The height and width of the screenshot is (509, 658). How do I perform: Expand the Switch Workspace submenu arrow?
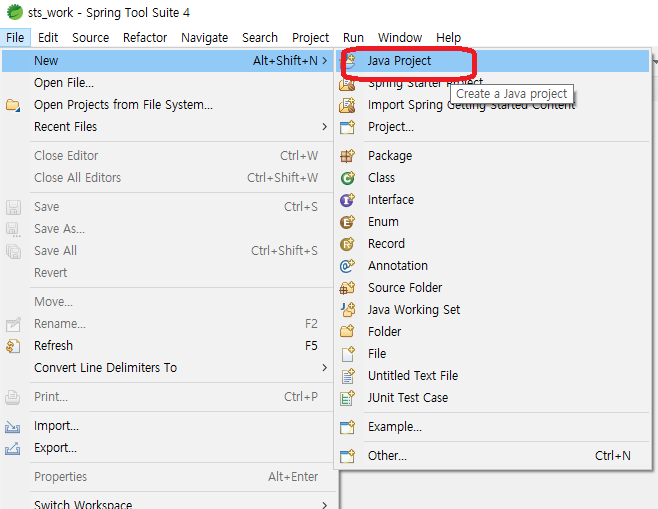pos(324,505)
